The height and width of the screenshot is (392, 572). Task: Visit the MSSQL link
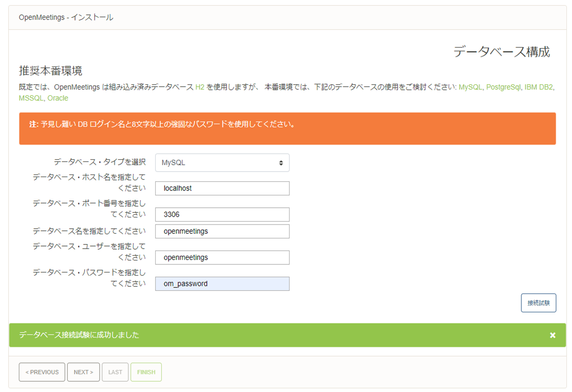click(x=31, y=98)
